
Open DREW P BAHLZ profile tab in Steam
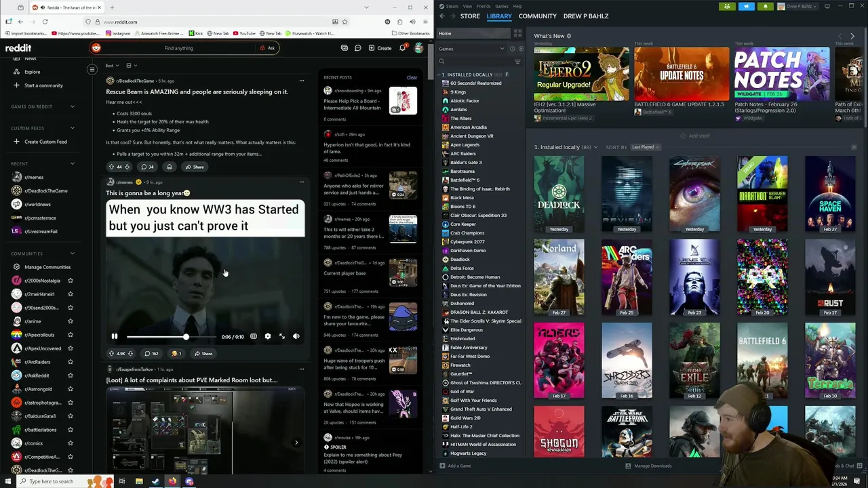click(586, 16)
